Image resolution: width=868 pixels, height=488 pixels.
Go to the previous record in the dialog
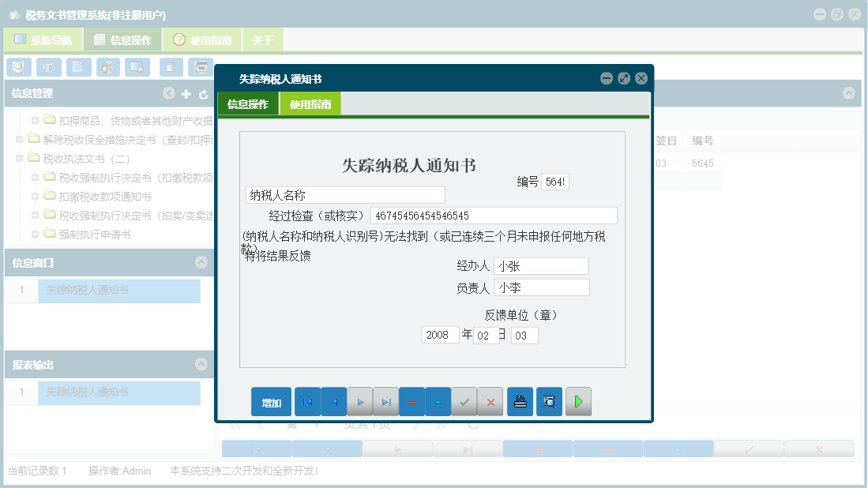(x=334, y=402)
